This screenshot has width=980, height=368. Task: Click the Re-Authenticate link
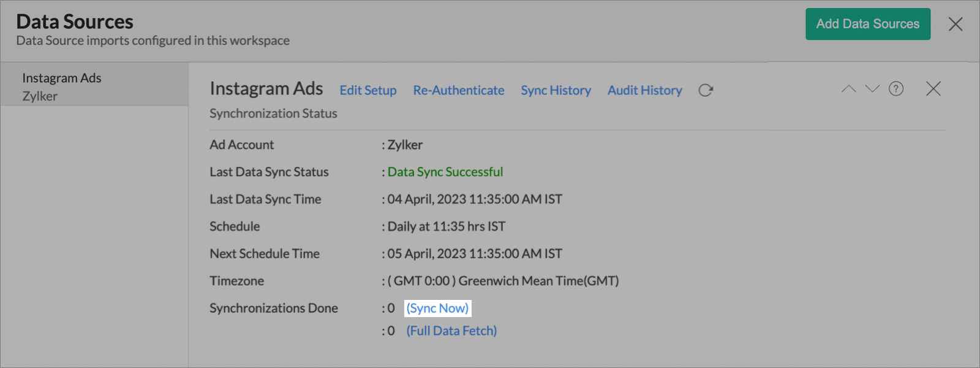click(459, 90)
